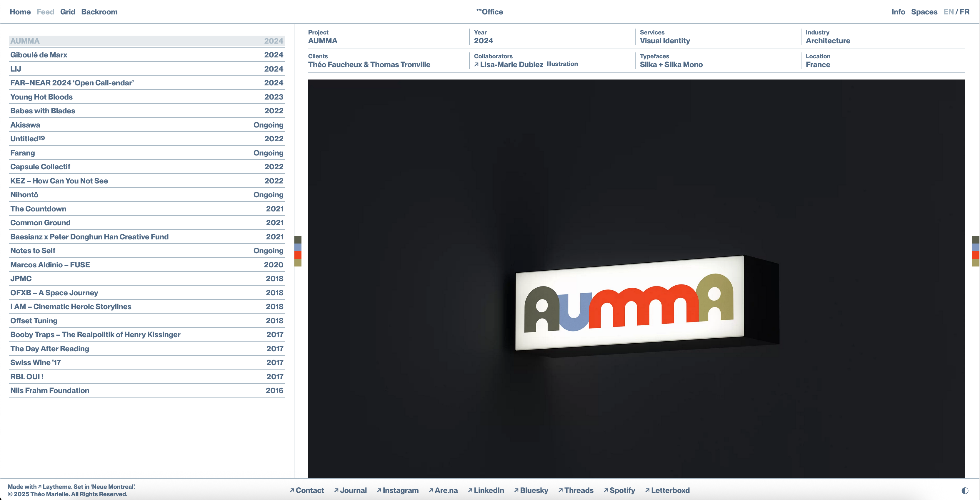Open the Giboulé de Marx project
This screenshot has height=500, width=980.
point(39,55)
